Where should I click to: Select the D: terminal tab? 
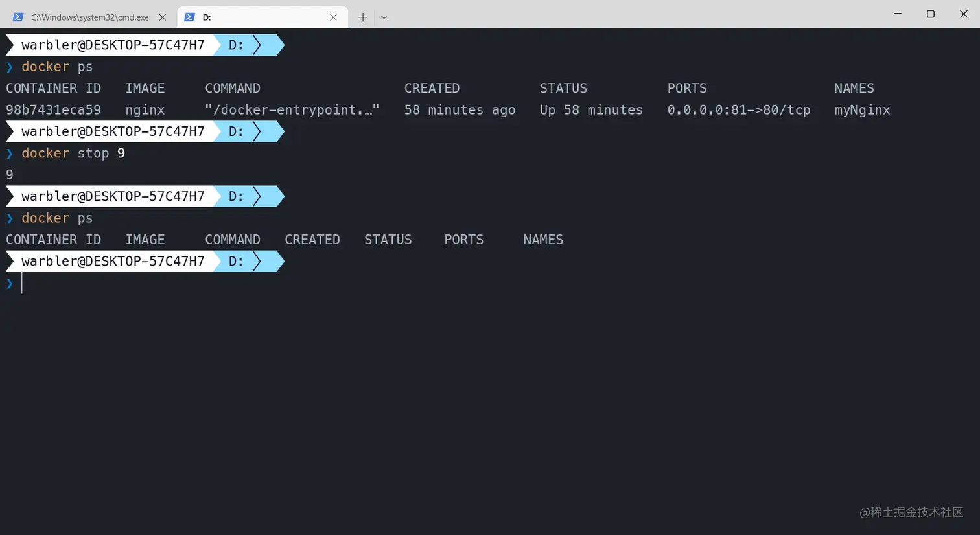coord(262,17)
